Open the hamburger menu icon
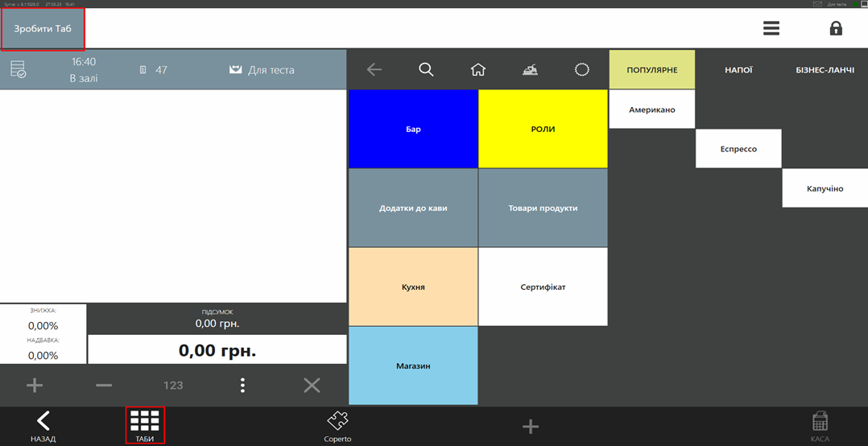 [x=771, y=28]
